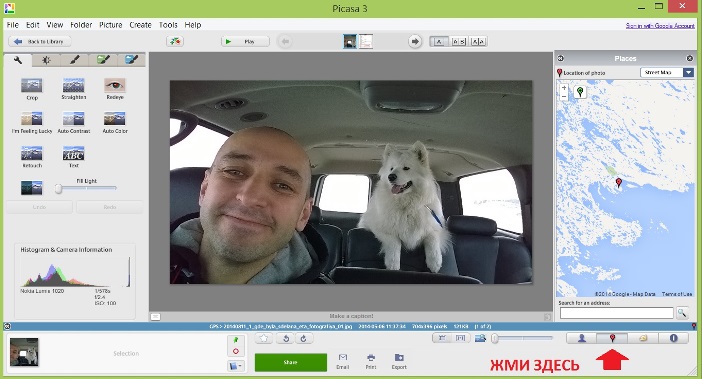702x379 pixels.
Task: Apply Auto Contrast to photo
Action: coord(73,123)
